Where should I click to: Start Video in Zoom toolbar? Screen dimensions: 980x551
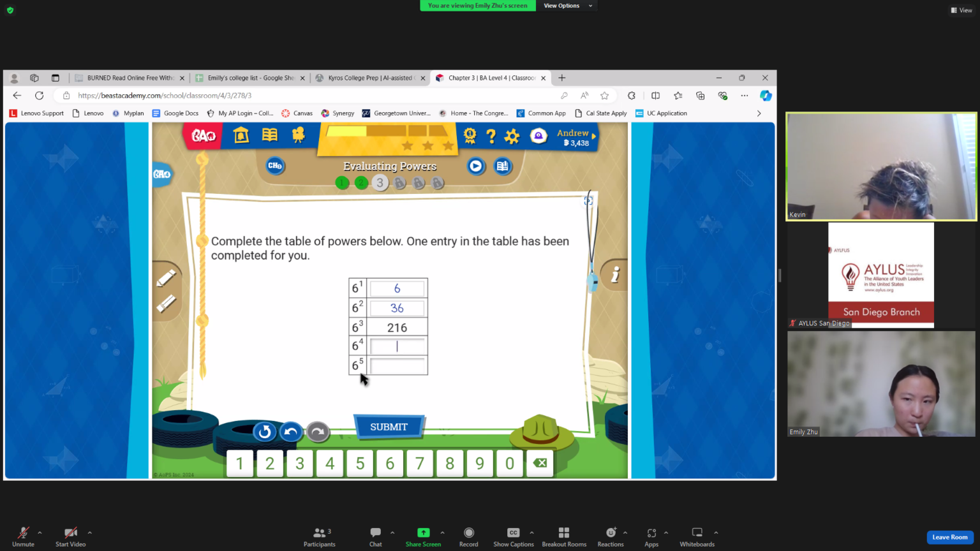pyautogui.click(x=70, y=536)
